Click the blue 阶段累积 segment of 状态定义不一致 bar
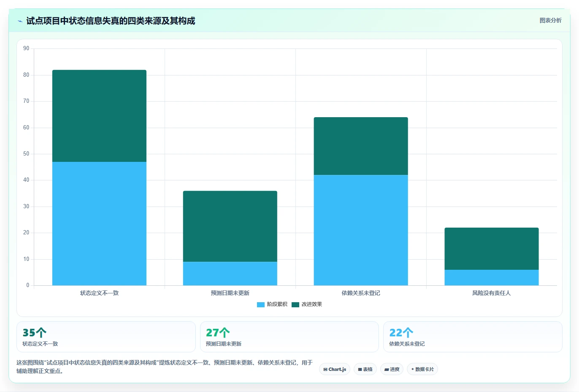The image size is (579, 392). [99, 223]
